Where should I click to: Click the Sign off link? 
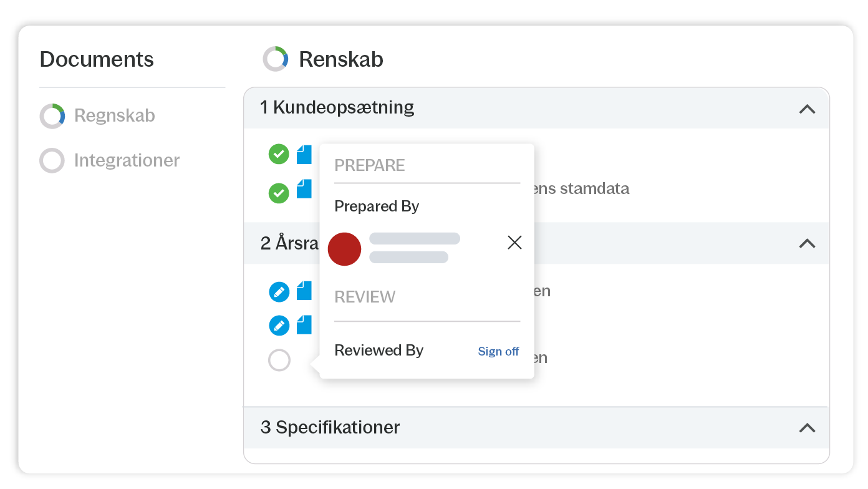click(498, 352)
